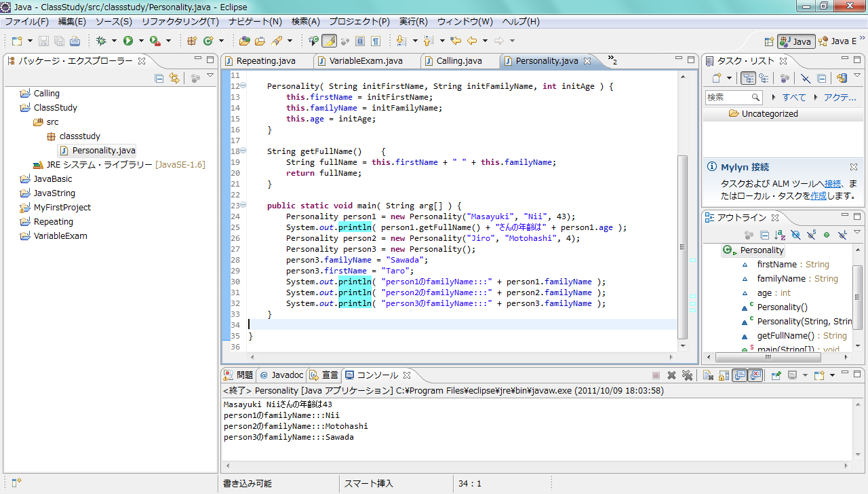Pin the console view
The width and height of the screenshot is (868, 494).
click(776, 375)
